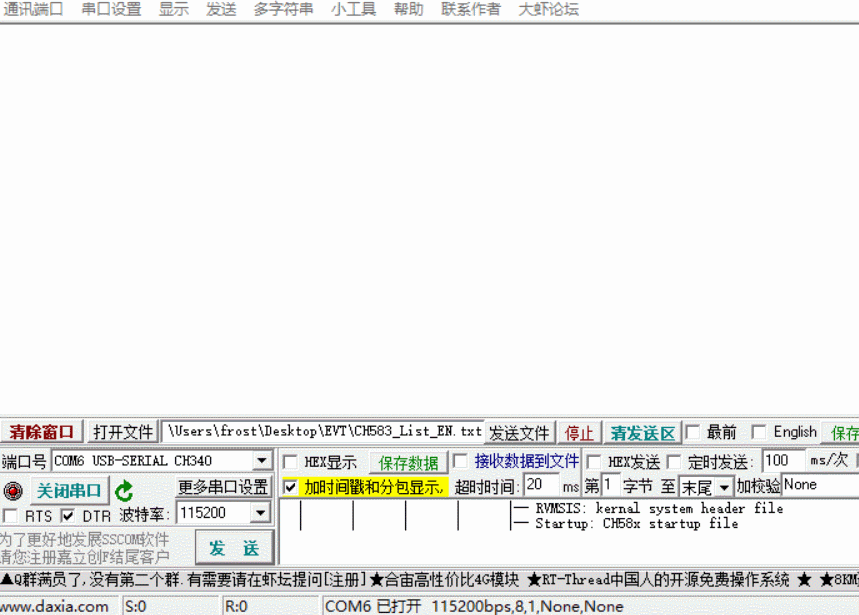Uncheck 加时间戳和分包显示 checkbox
Image resolution: width=859 pixels, height=615 pixels.
pos(290,486)
